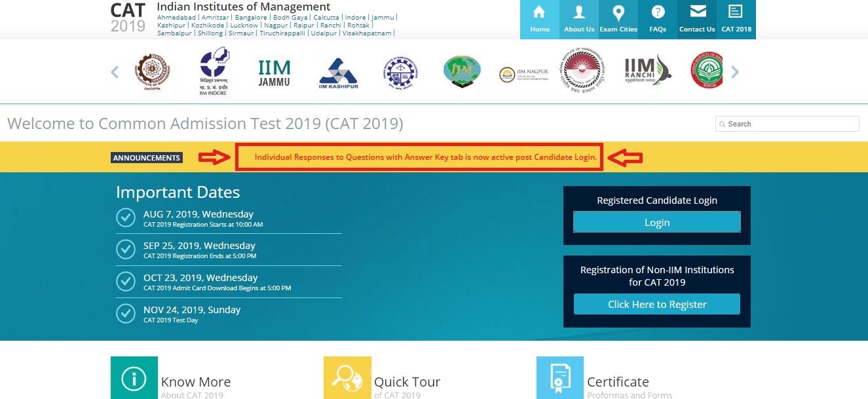Open the FAQs question mark item
This screenshot has width=868, height=399.
pos(658,19)
